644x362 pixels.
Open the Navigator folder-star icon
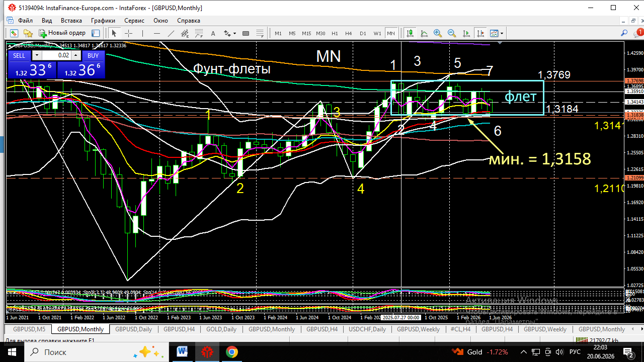coord(28,33)
